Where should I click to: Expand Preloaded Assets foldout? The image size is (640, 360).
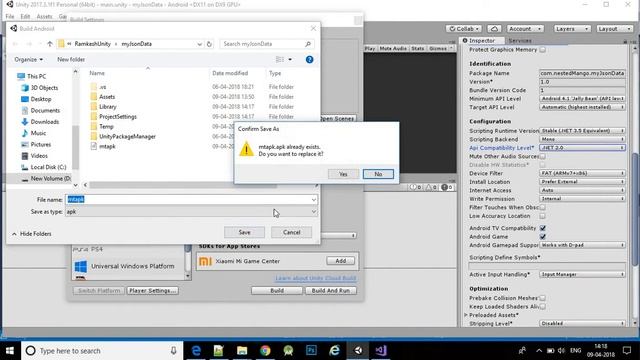pyautogui.click(x=466, y=315)
